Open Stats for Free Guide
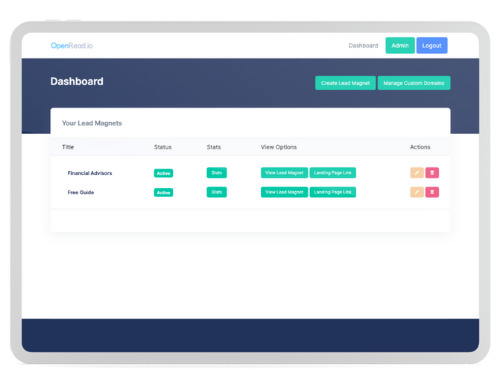 pyautogui.click(x=217, y=192)
